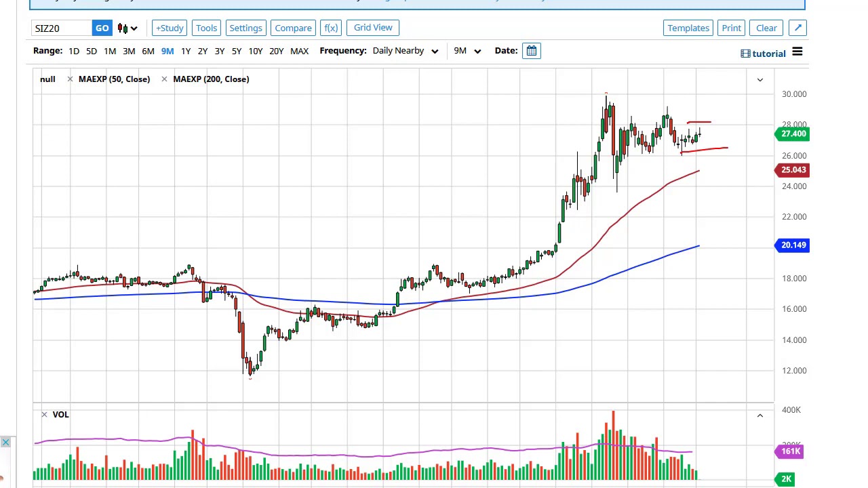Open the Templates menu
868x488 pixels.
pos(688,28)
